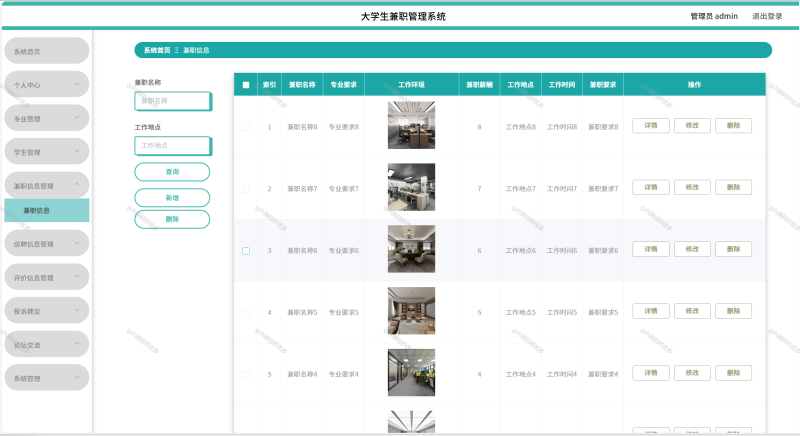Viewport: 800px width, 436px height.
Task: Expand the 专业管理 menu chevron
Action: (77, 118)
